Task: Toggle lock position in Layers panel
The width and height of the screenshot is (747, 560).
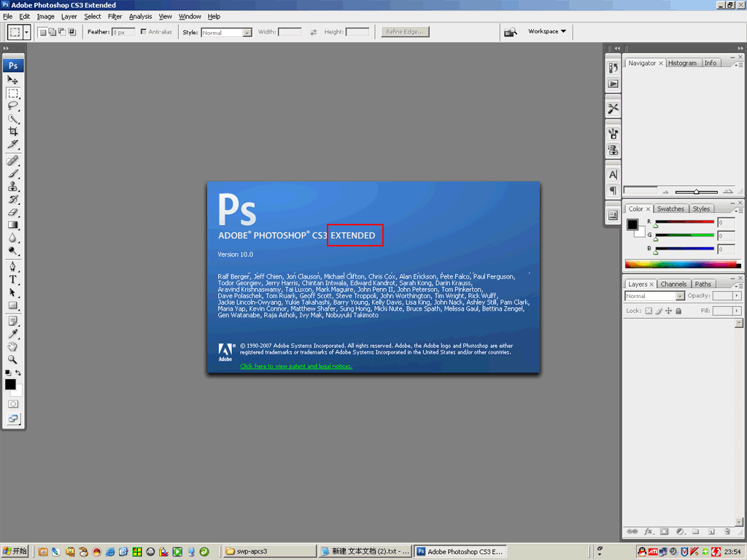Action: point(668,311)
